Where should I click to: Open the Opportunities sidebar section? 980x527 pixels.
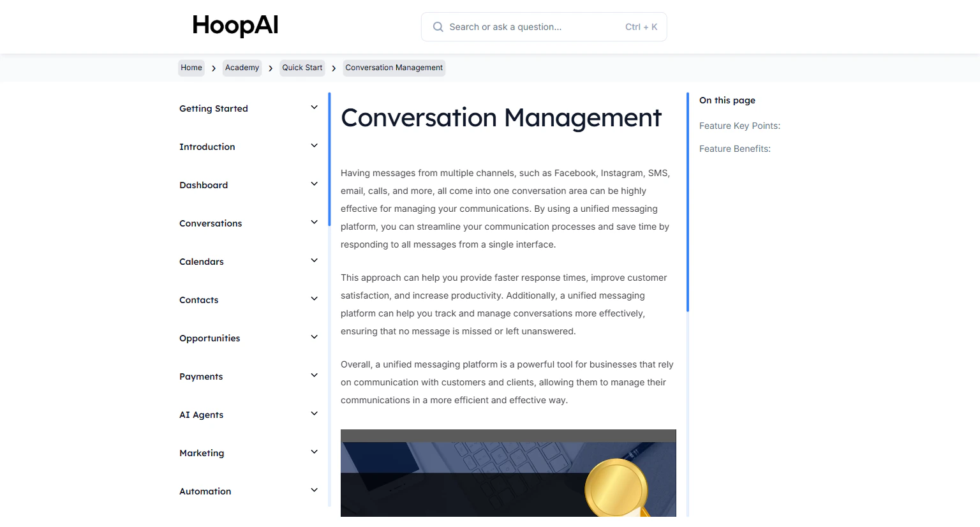[x=209, y=338]
